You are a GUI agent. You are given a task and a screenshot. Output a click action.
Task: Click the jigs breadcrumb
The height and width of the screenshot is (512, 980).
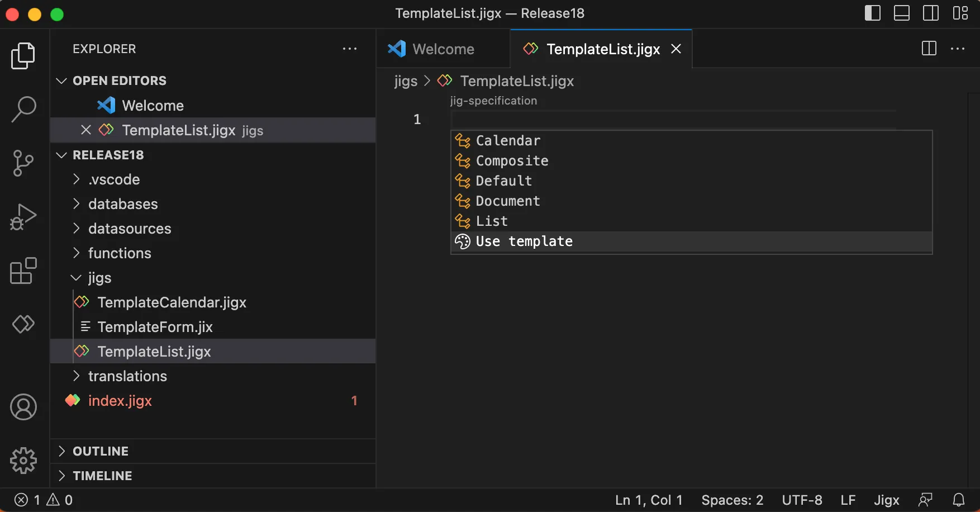[x=406, y=81]
